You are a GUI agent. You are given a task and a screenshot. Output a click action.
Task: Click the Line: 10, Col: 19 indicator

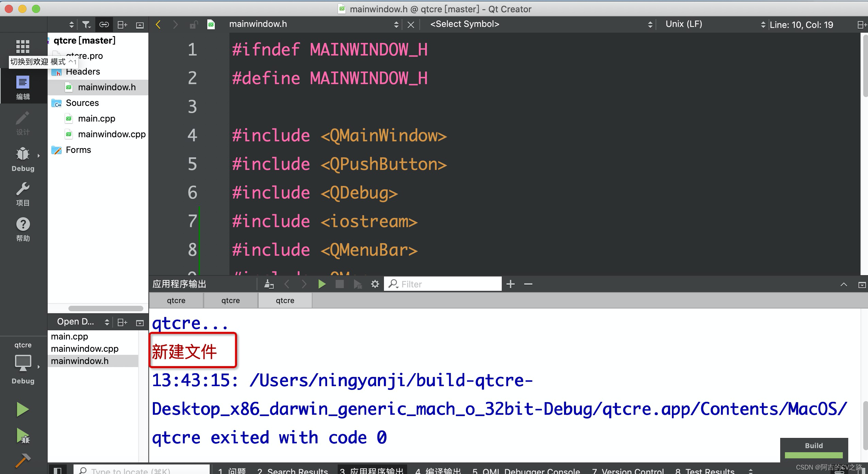[801, 25]
